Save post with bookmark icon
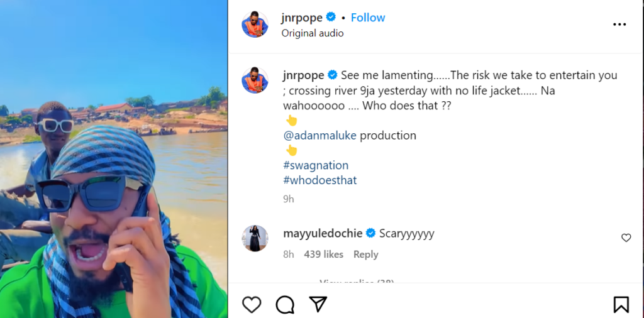644x318 pixels. [x=621, y=305]
